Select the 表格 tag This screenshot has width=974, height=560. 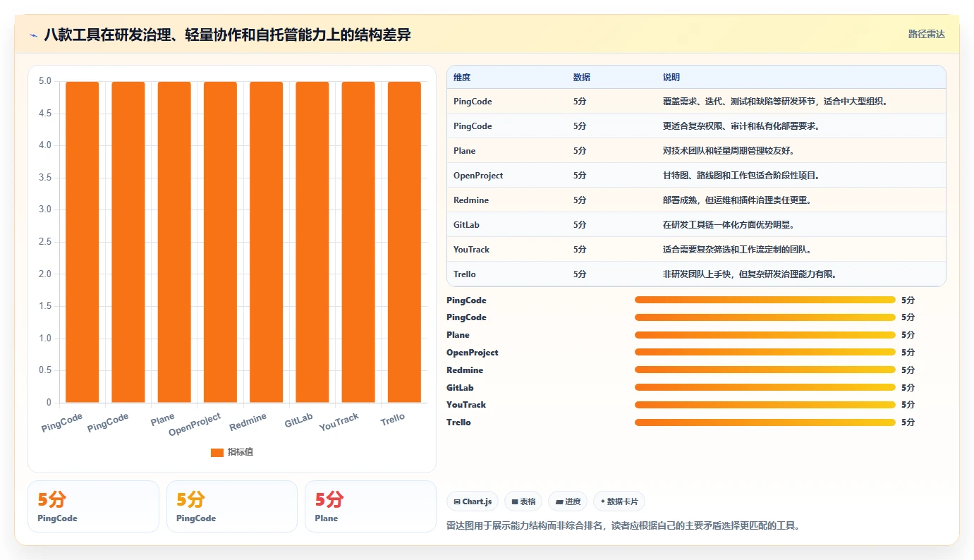tap(523, 501)
